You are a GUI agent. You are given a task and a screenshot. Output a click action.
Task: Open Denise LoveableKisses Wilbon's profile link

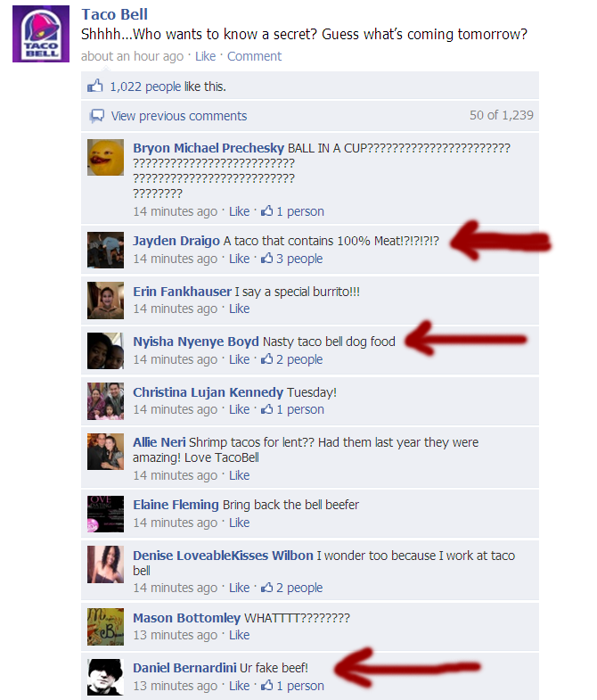[x=223, y=556]
